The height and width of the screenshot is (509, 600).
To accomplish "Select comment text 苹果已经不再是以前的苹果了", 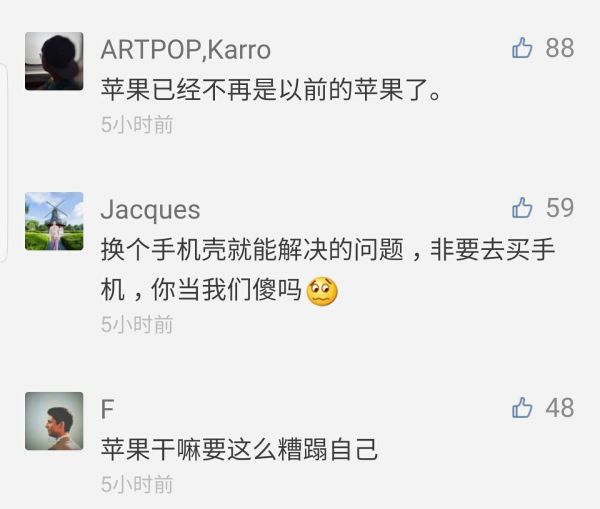I will pyautogui.click(x=270, y=89).
